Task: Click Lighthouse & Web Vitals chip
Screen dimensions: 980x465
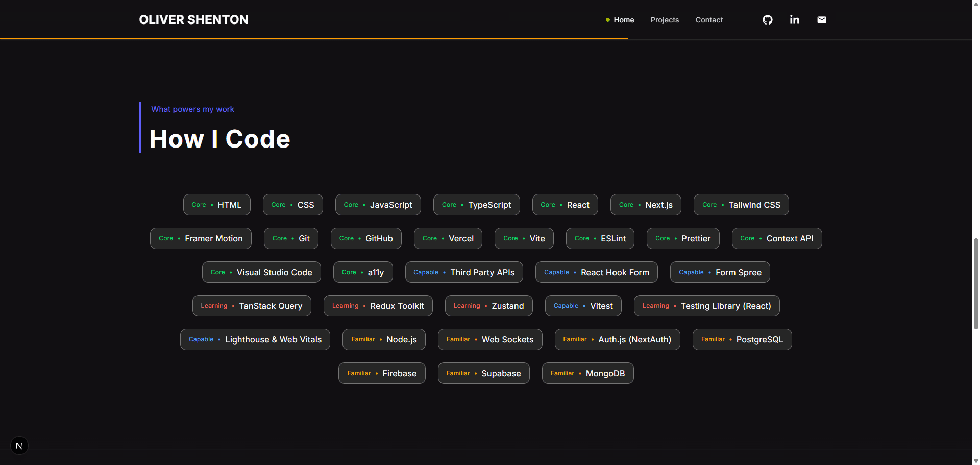Action: [255, 339]
